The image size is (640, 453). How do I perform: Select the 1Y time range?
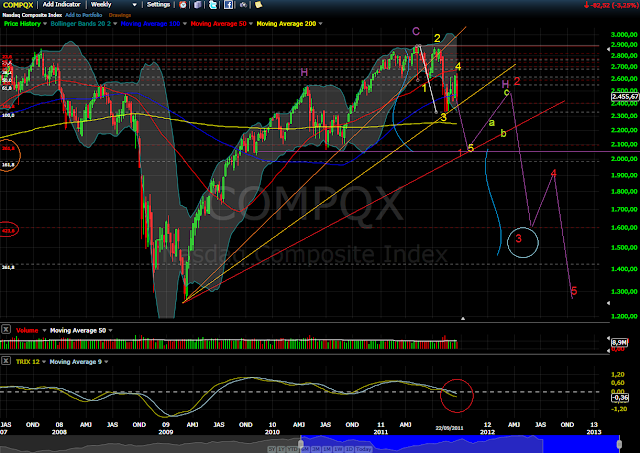281,449
